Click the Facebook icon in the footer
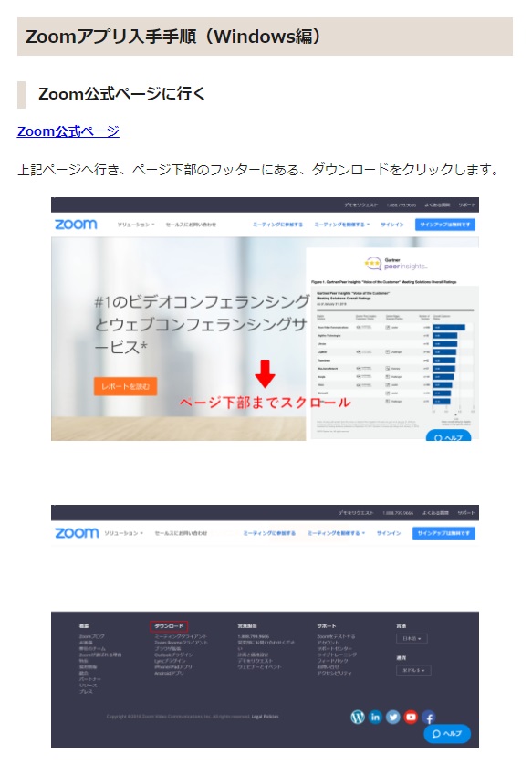This screenshot has width=532, height=765. tap(429, 718)
